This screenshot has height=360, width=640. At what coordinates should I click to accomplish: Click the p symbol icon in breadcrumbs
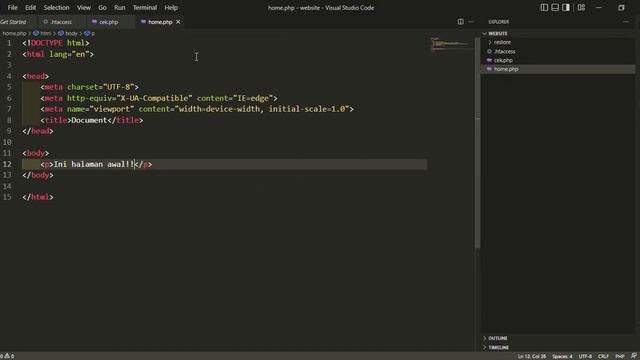pos(87,33)
